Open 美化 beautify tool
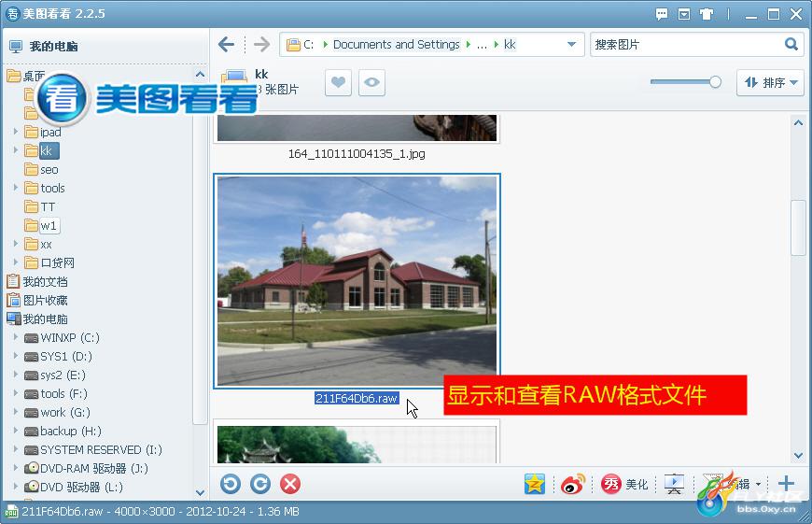 (x=624, y=484)
